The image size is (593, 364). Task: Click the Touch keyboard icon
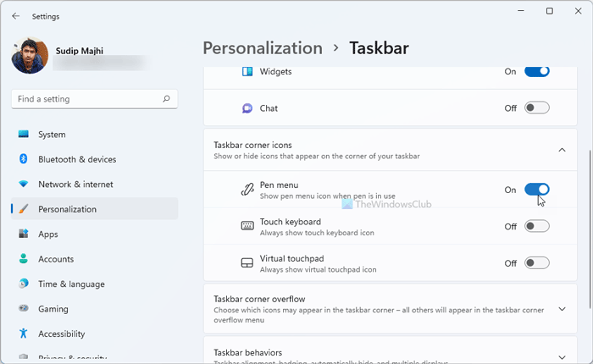[x=247, y=226]
